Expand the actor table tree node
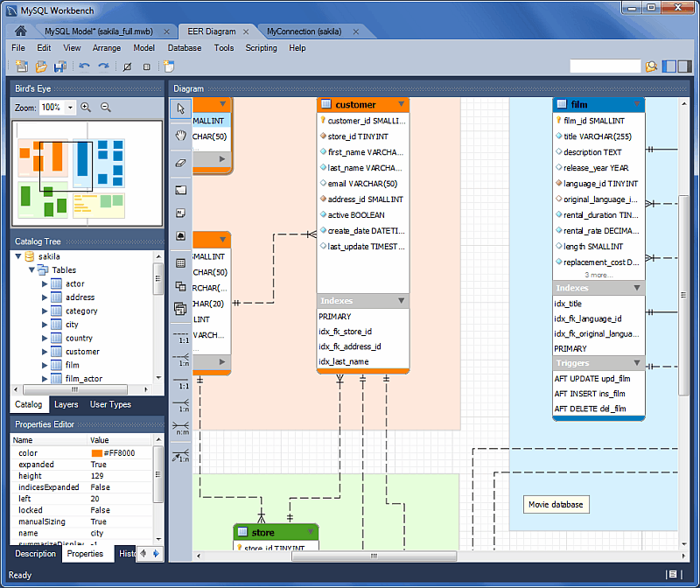This screenshot has width=700, height=588. [45, 284]
